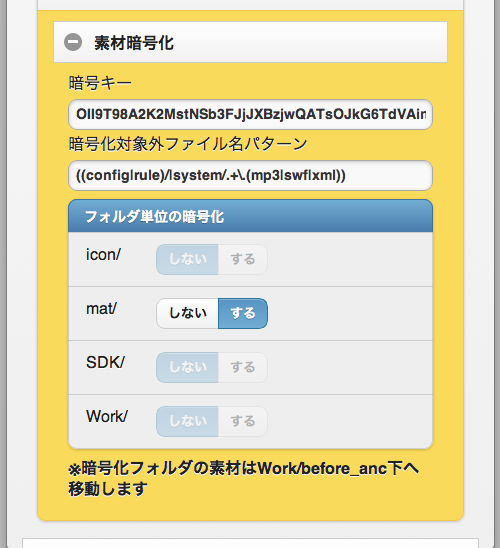Collapse the 素材暗号化 section header
Viewport: 500px width, 548px height.
coord(250,42)
